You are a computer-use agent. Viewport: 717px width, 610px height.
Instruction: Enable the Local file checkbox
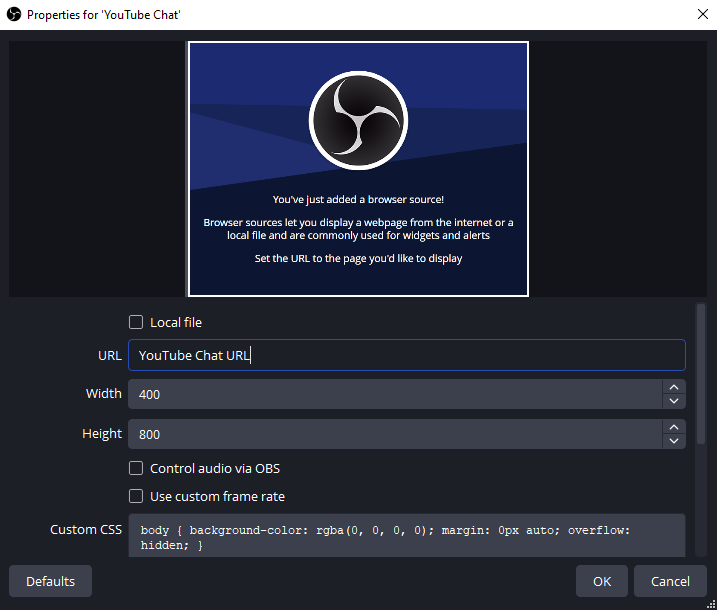tap(136, 322)
